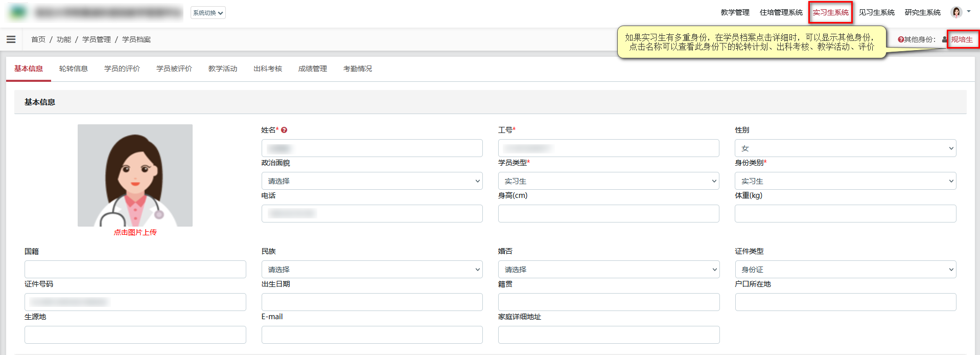Click the 学员管理 breadcrumb link

pos(97,39)
